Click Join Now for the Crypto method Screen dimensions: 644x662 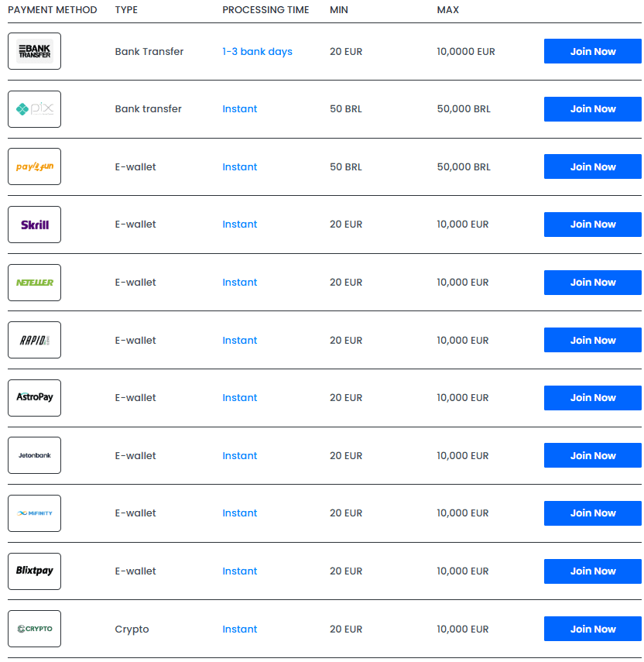[592, 629]
